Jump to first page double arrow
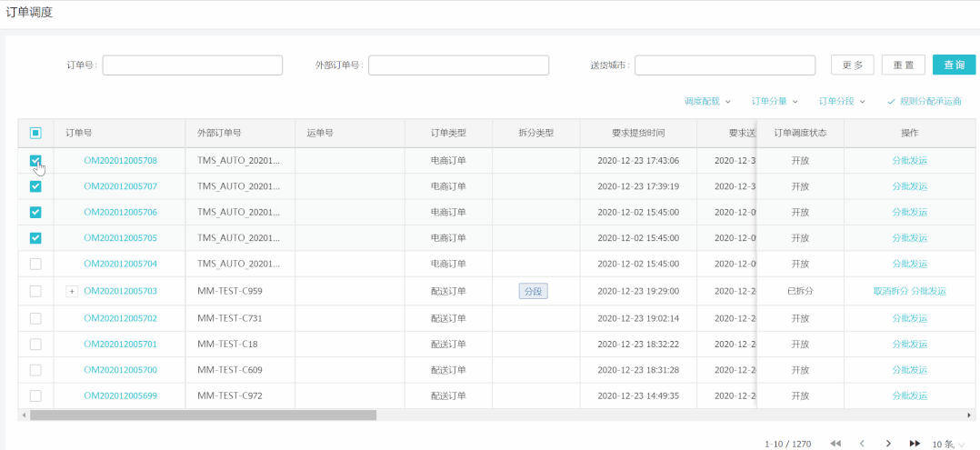This screenshot has height=450, width=980. click(x=835, y=444)
